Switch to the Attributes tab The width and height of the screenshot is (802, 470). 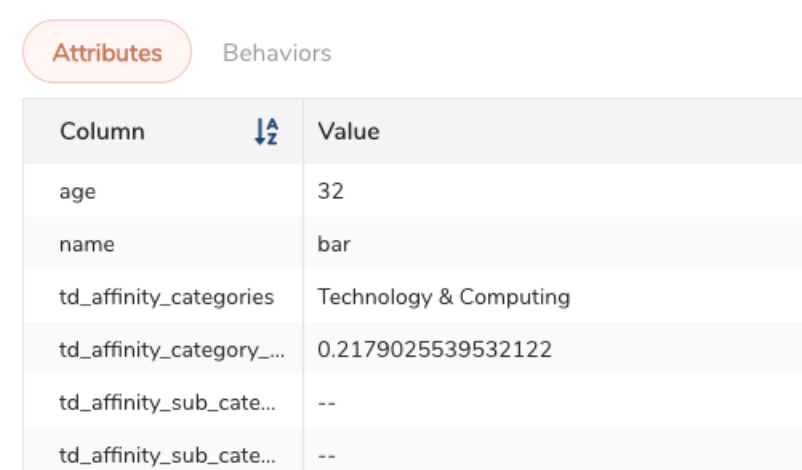click(x=107, y=52)
